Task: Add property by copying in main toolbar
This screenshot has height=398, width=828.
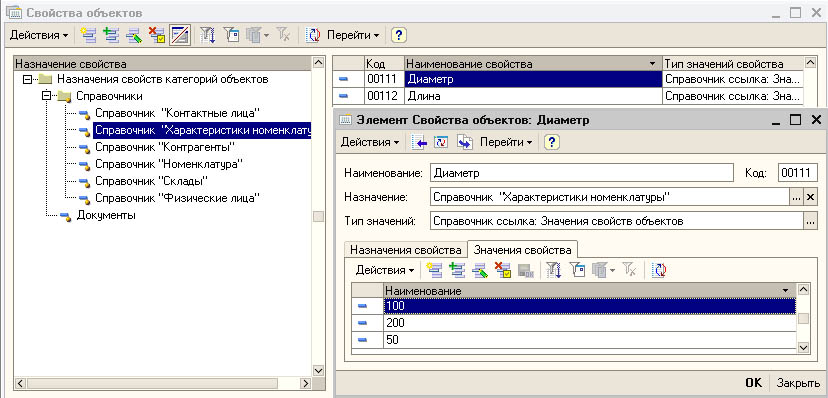Action: point(111,35)
